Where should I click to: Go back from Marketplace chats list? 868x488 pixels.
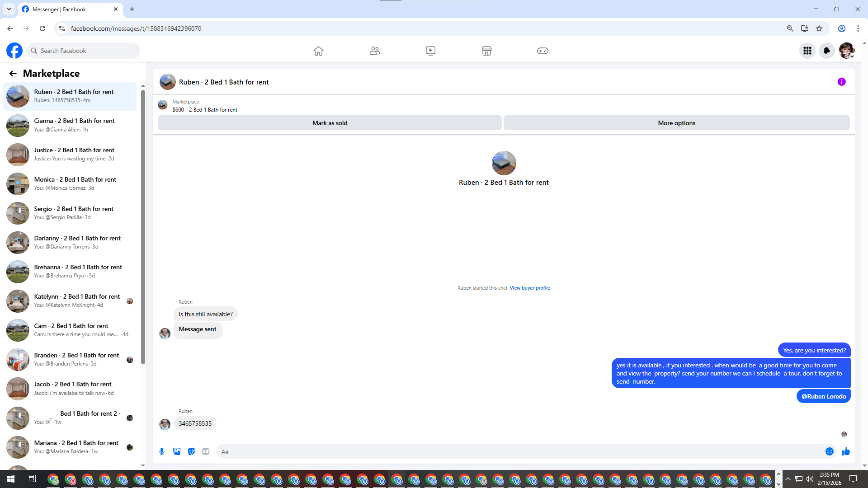coord(13,73)
